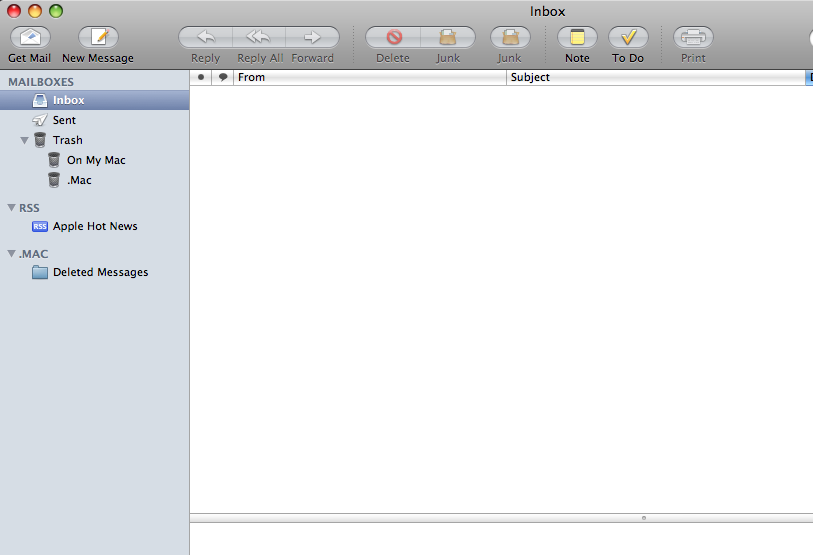Select the Trash mailbox
The width and height of the screenshot is (813, 555).
94,140
